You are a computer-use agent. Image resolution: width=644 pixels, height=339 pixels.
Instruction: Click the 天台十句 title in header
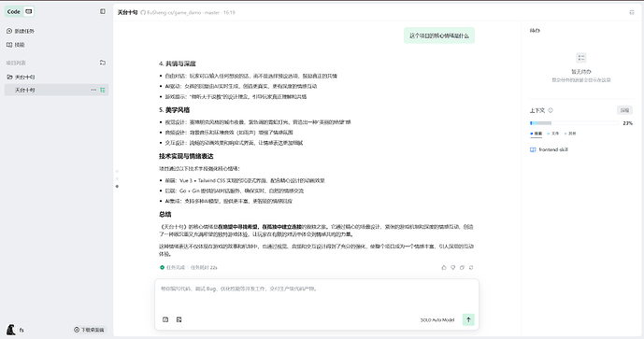(x=128, y=13)
